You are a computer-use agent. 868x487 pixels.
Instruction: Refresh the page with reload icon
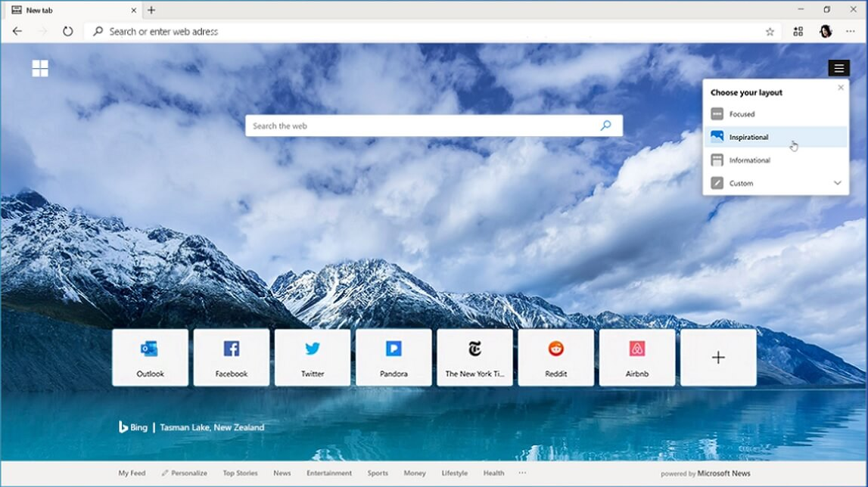click(67, 32)
